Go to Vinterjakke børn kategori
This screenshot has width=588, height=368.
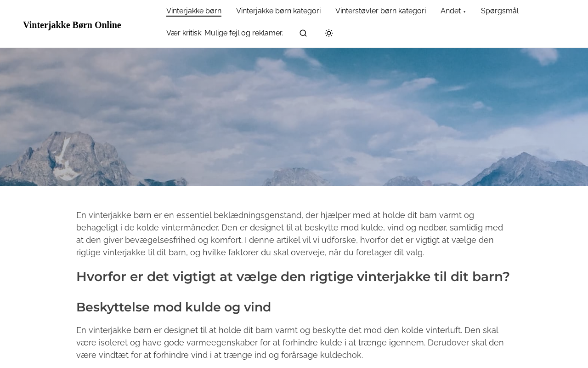[278, 11]
